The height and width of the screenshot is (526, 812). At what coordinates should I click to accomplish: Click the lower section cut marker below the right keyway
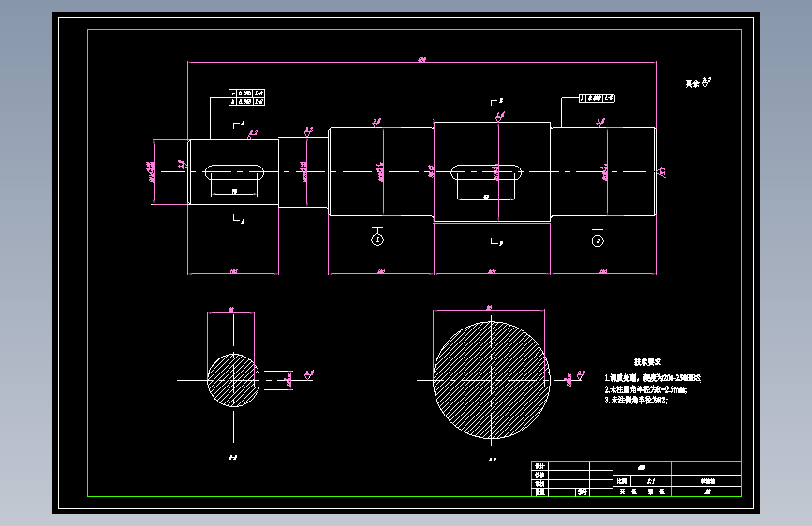pyautogui.click(x=496, y=241)
